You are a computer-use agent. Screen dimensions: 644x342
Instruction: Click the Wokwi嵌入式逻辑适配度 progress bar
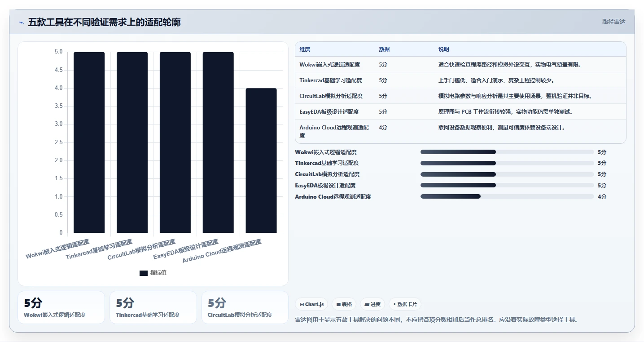507,152
